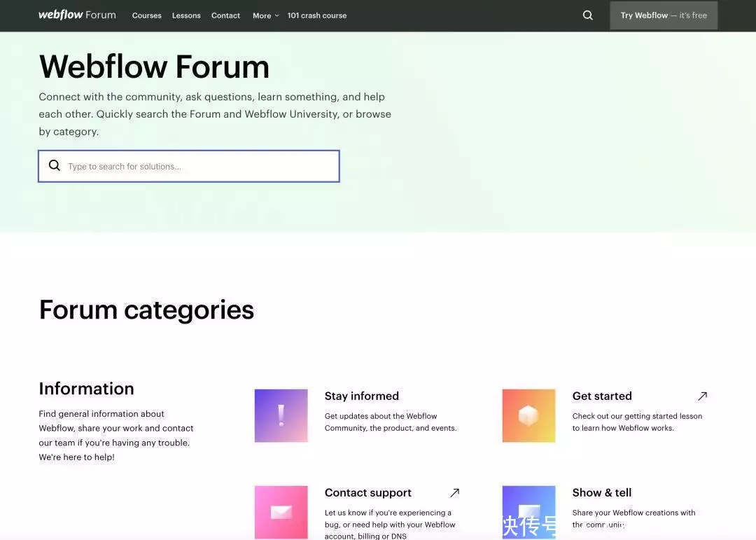Click the Webflow Forum page title
756x540 pixels.
pos(154,67)
